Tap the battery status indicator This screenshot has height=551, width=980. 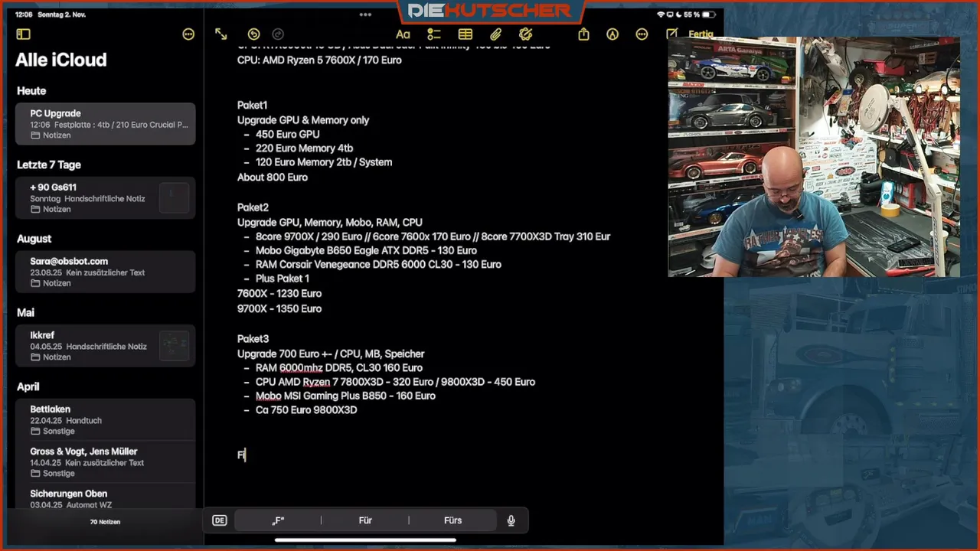[x=709, y=15]
